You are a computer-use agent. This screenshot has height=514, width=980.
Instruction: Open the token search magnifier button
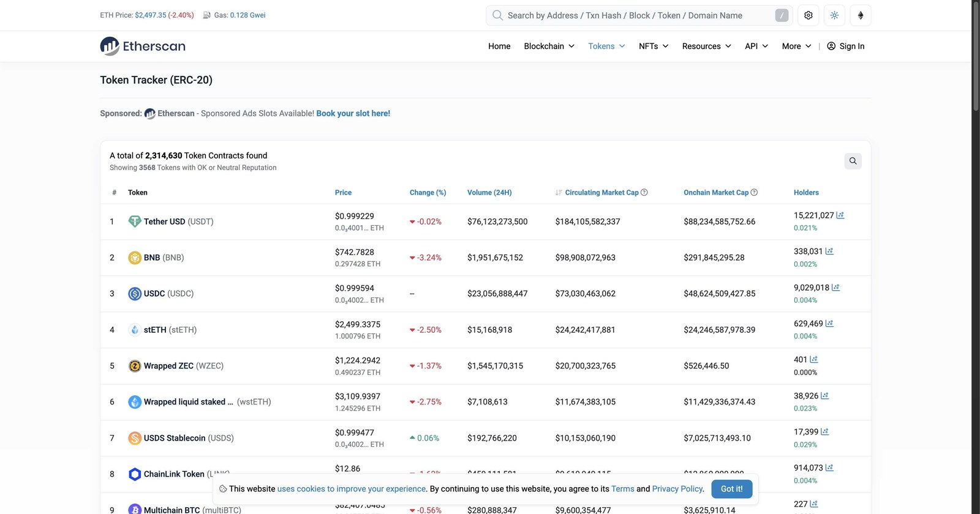click(853, 161)
